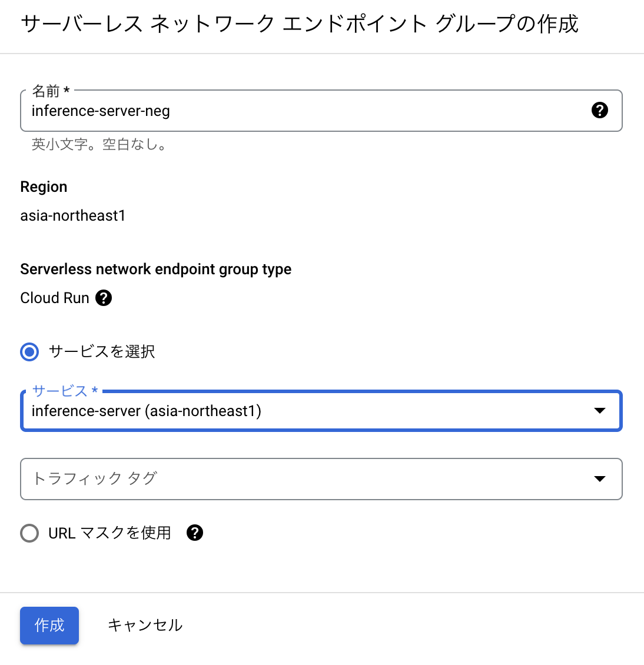
Task: Cancel with the キャンセル button
Action: [x=145, y=625]
